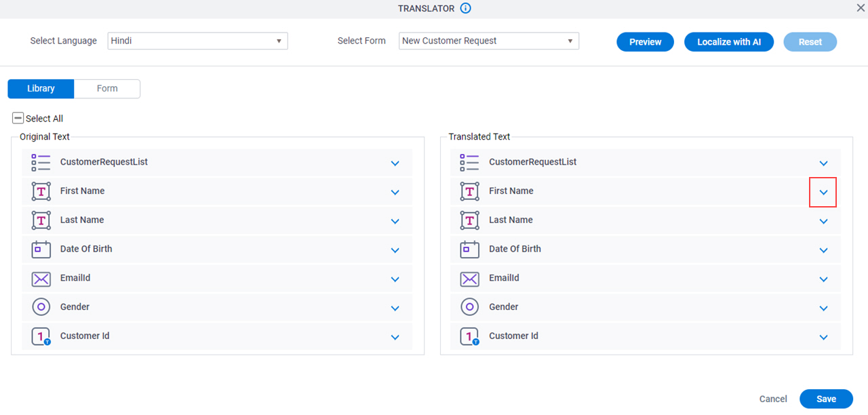The image size is (868, 415).
Task: Expand Last Name row in Translated Text
Action: pos(824,222)
